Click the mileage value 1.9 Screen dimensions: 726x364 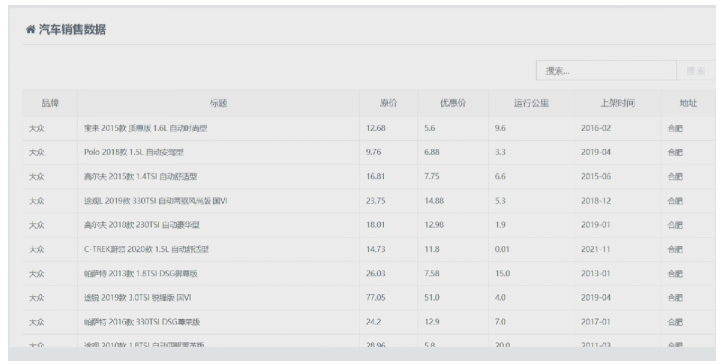click(x=500, y=225)
